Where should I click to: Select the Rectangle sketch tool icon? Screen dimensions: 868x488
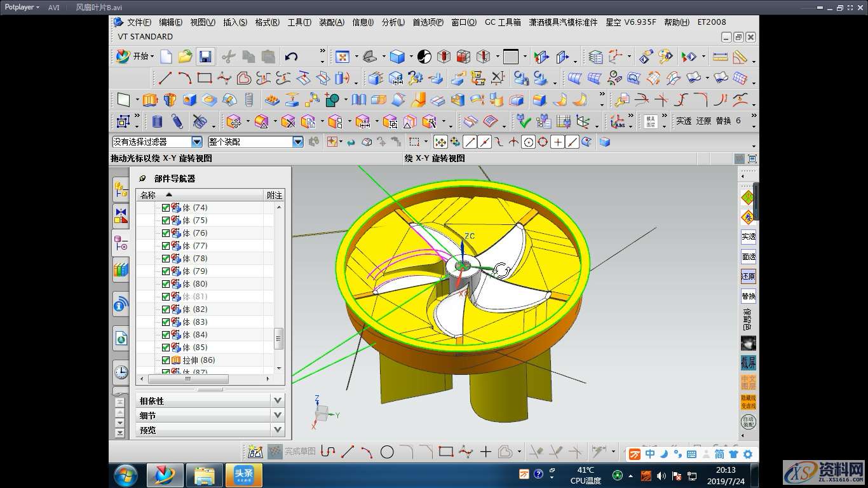coord(204,78)
